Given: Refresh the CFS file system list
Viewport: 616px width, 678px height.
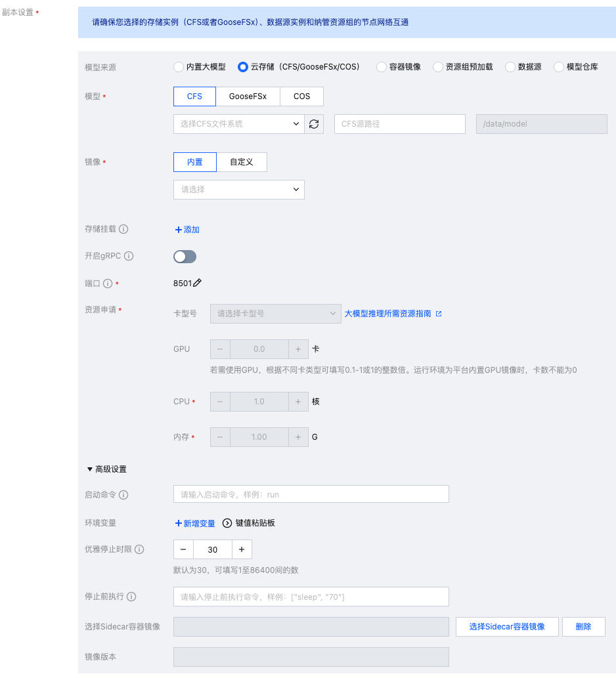Looking at the screenshot, I should [x=314, y=124].
